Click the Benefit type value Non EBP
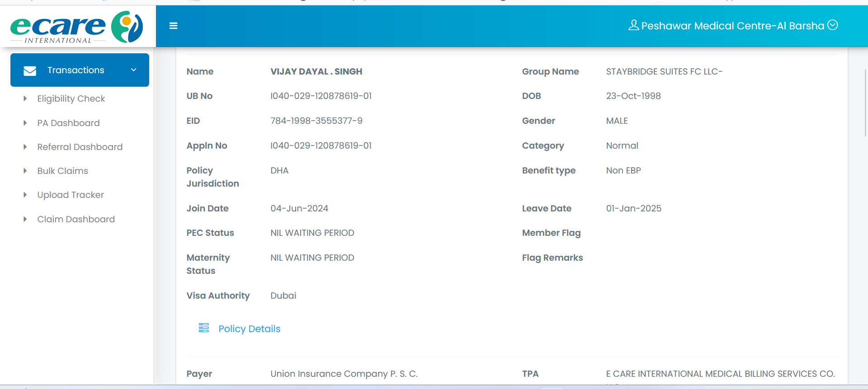The height and width of the screenshot is (389, 868). click(x=623, y=170)
